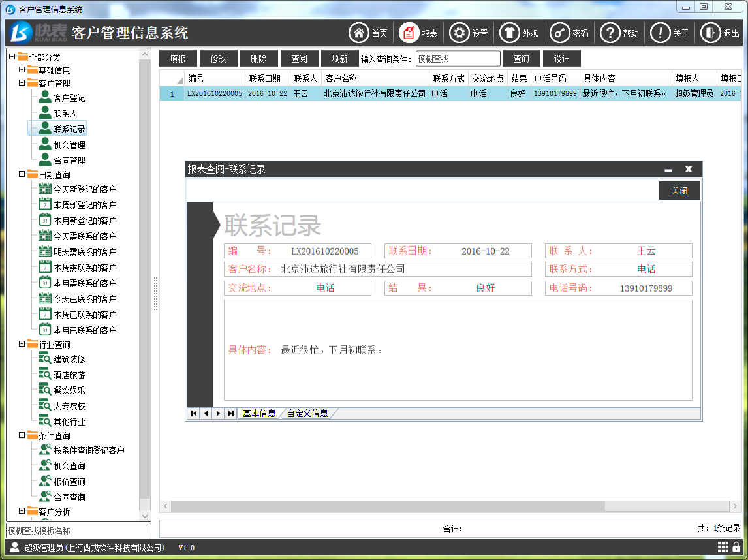Open the 设置 settings gear icon
The width and height of the screenshot is (748, 560).
(x=460, y=33)
